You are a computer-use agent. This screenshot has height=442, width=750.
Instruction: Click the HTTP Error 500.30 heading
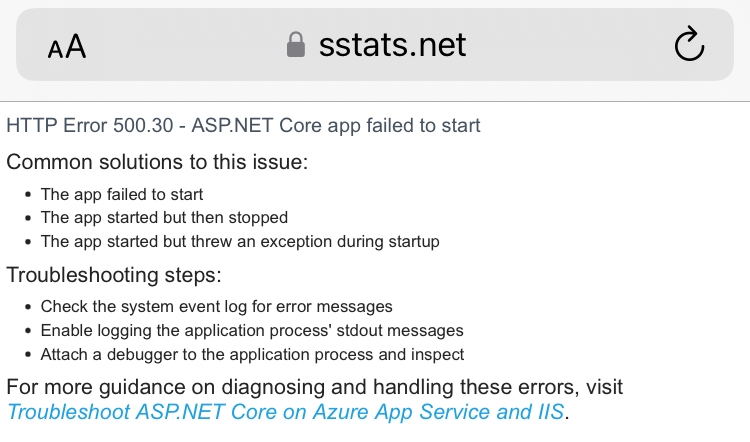tap(243, 126)
